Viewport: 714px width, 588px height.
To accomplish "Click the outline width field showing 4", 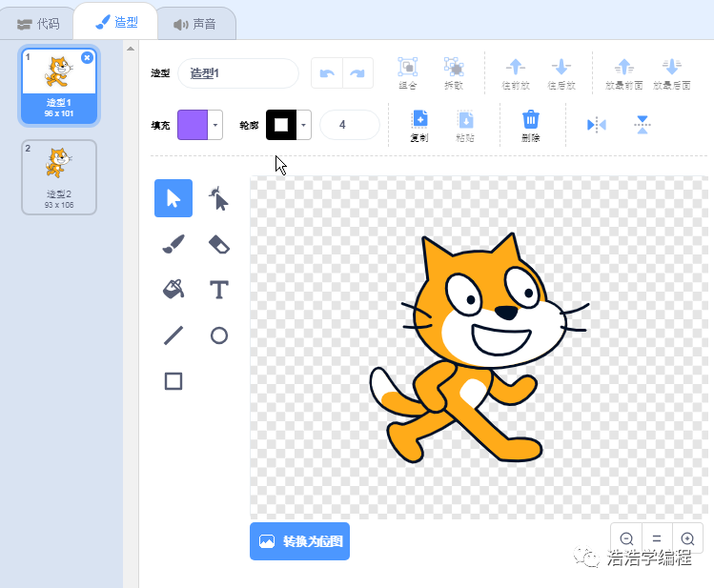I will tap(350, 125).
